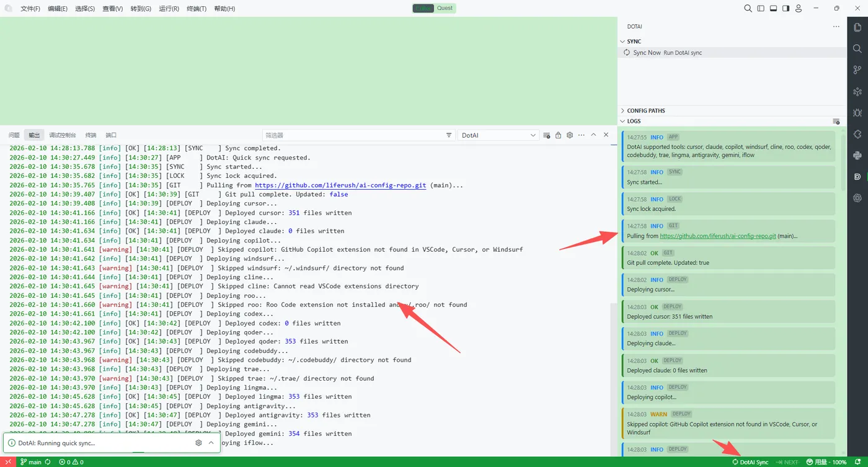Click DotAI Sync in the status bar
Viewport: 868px width, 467px height.
(x=750, y=462)
